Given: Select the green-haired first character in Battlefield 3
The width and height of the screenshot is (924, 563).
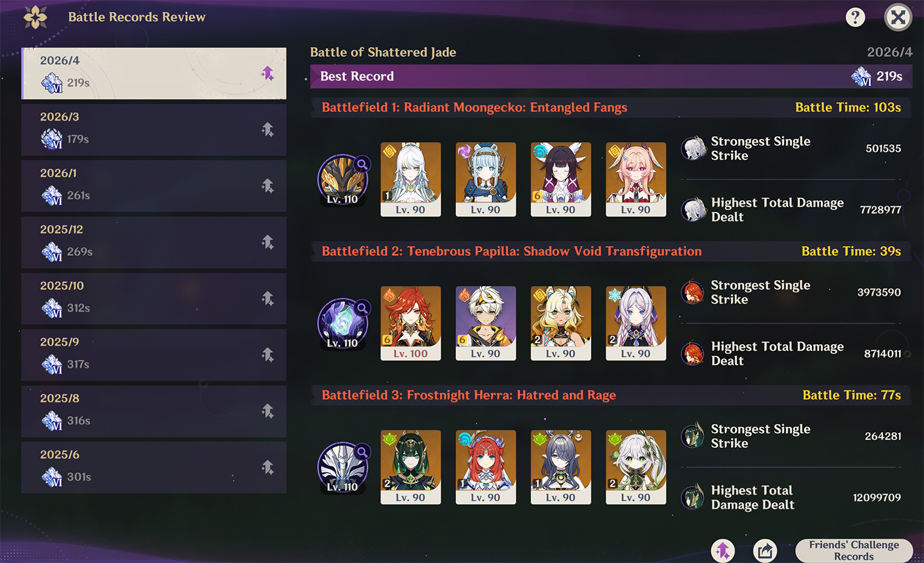Looking at the screenshot, I should 411,467.
